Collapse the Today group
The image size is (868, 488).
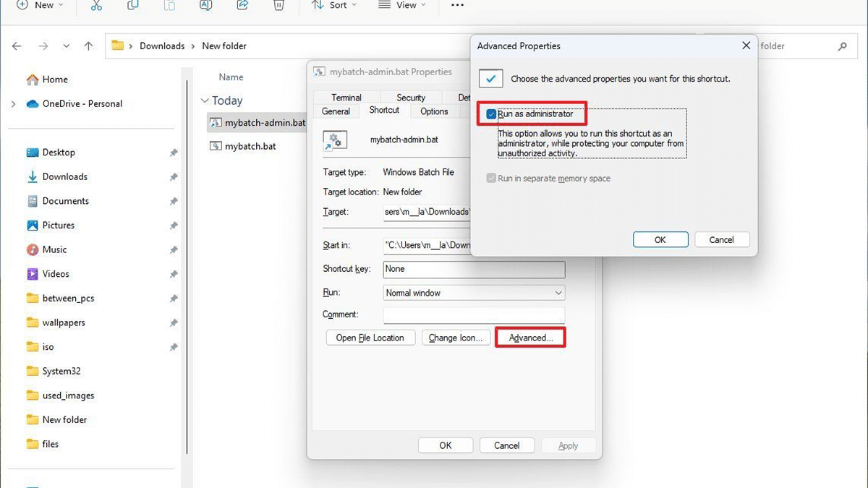(x=205, y=100)
